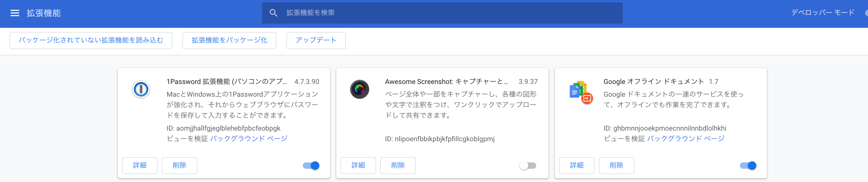The image size is (868, 182).
Task: Open 詳細 for 1Password extension
Action: point(139,165)
